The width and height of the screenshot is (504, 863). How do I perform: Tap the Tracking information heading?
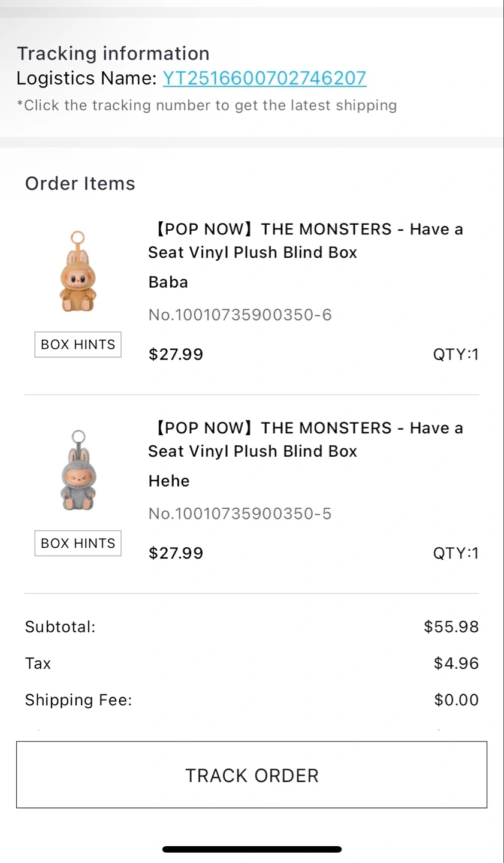tap(113, 53)
